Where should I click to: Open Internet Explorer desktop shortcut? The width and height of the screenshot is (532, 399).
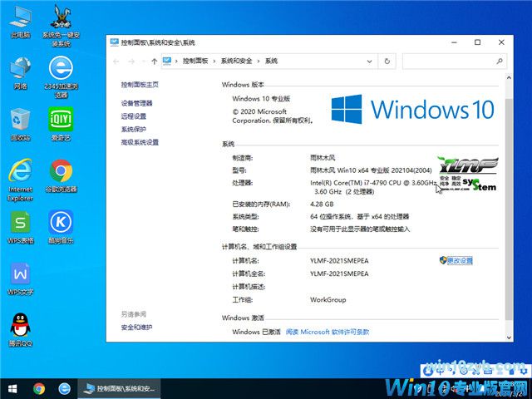20,180
